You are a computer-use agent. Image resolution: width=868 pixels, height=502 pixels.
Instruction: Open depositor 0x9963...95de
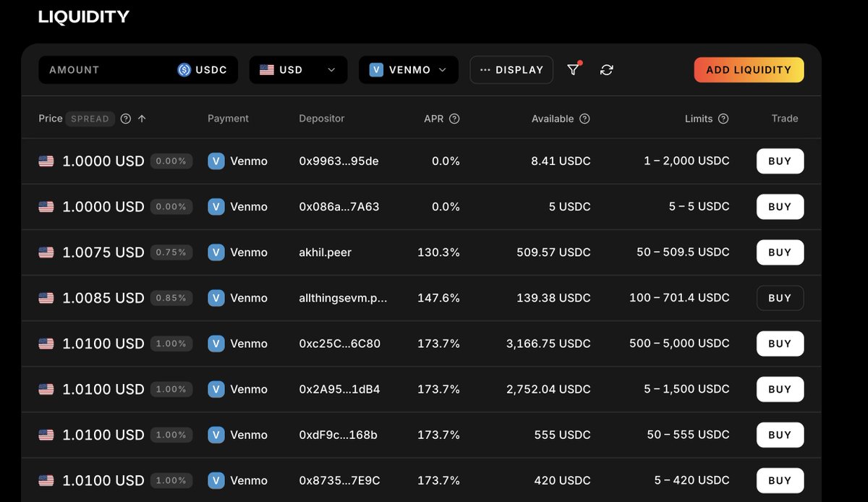[x=339, y=161]
